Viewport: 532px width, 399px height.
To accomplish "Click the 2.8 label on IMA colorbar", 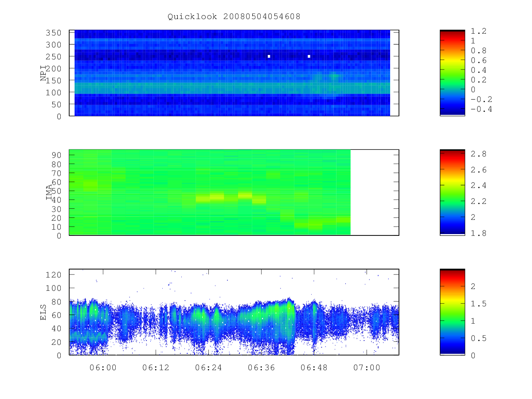I will (478, 154).
